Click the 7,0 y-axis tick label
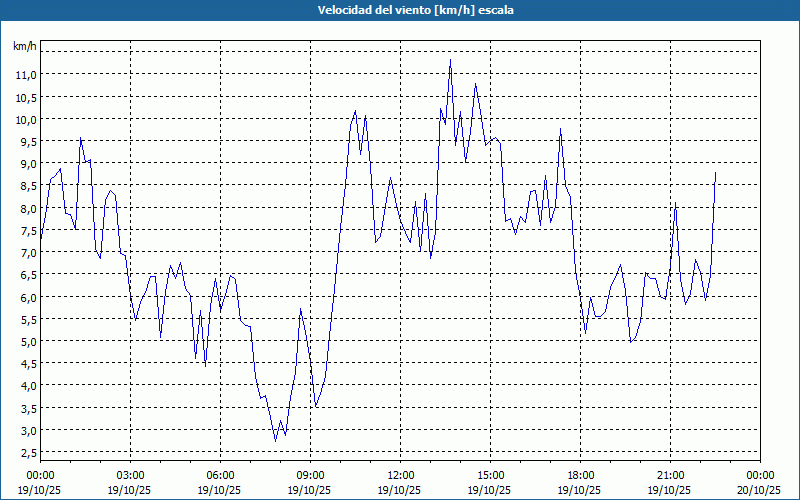800x500 pixels. [26, 253]
